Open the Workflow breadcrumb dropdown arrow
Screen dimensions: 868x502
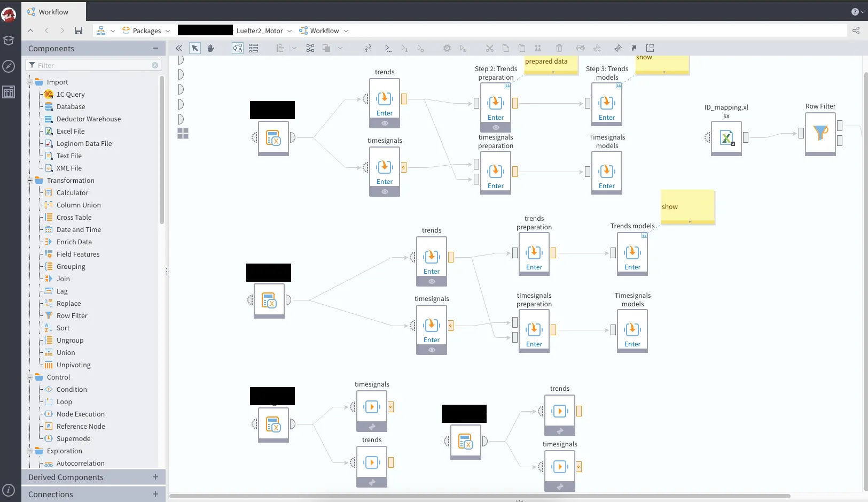point(346,31)
